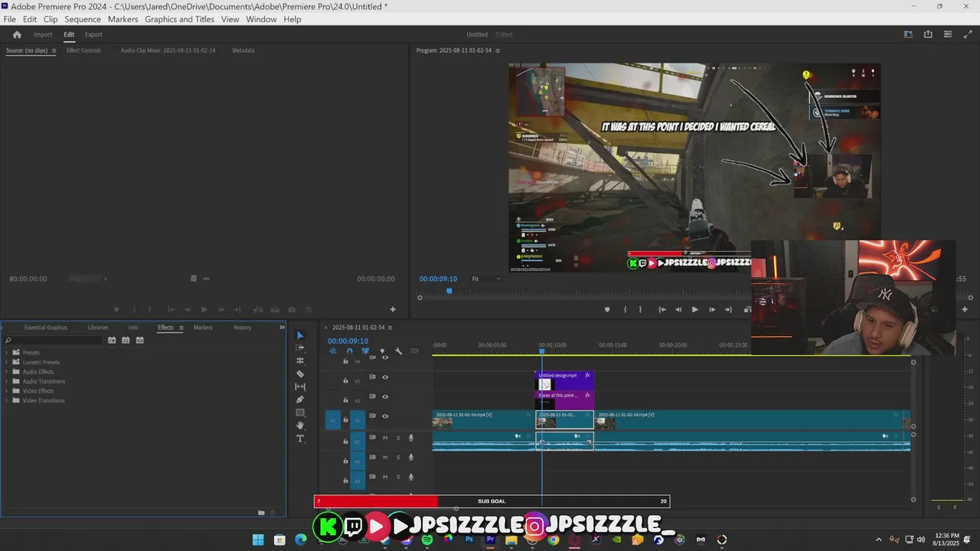Image resolution: width=980 pixels, height=551 pixels.
Task: Hide track V2 with eye icon
Action: (385, 396)
